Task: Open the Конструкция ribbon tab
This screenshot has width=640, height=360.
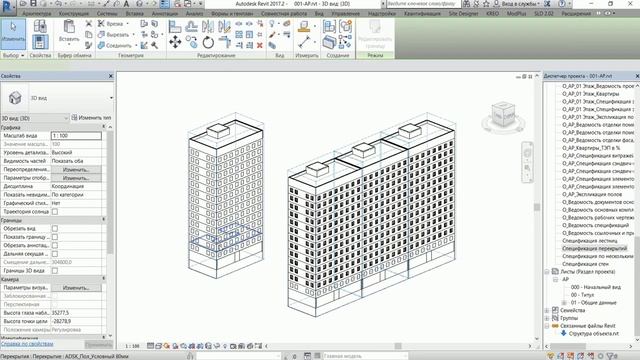Action: (73, 13)
